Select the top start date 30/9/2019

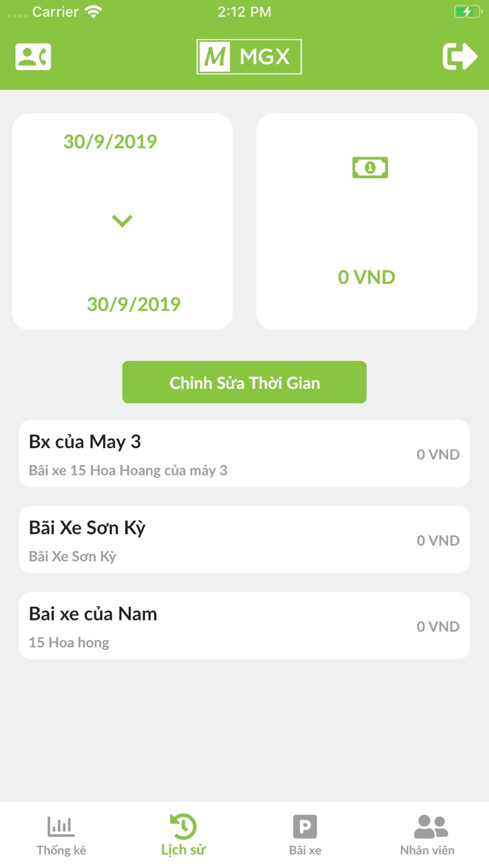point(110,141)
